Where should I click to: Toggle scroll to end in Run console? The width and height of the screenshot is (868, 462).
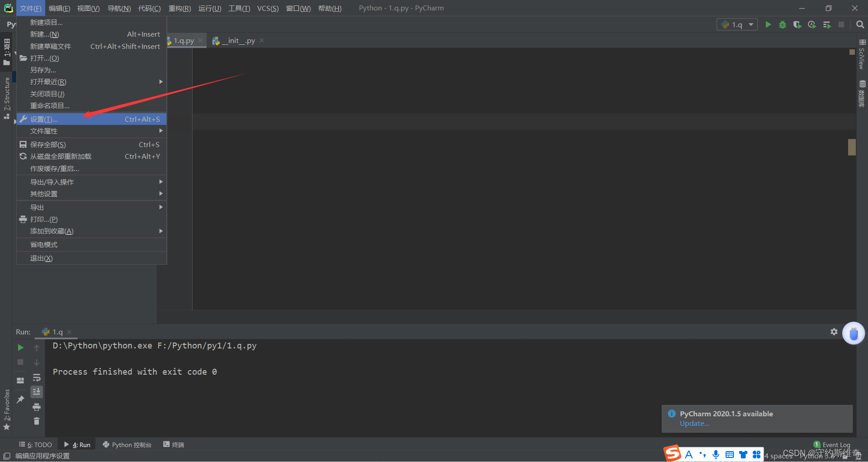point(37,391)
